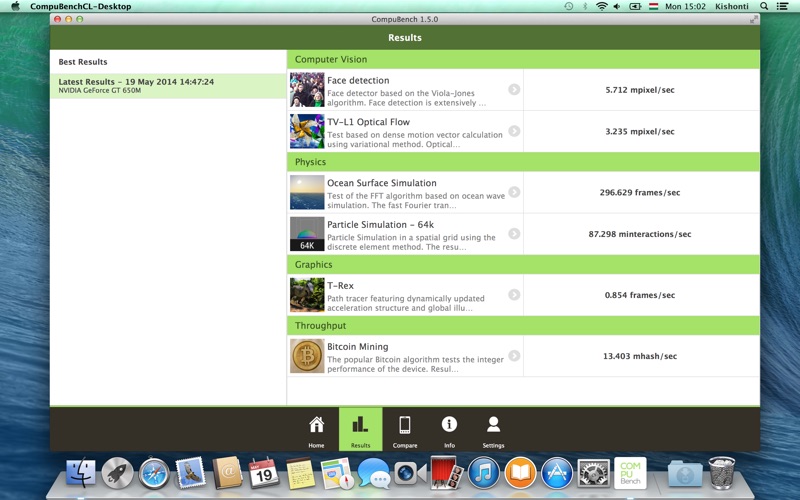Click the Particle Simulation - 64k title
Screen dimensions: 800x500
[381, 224]
